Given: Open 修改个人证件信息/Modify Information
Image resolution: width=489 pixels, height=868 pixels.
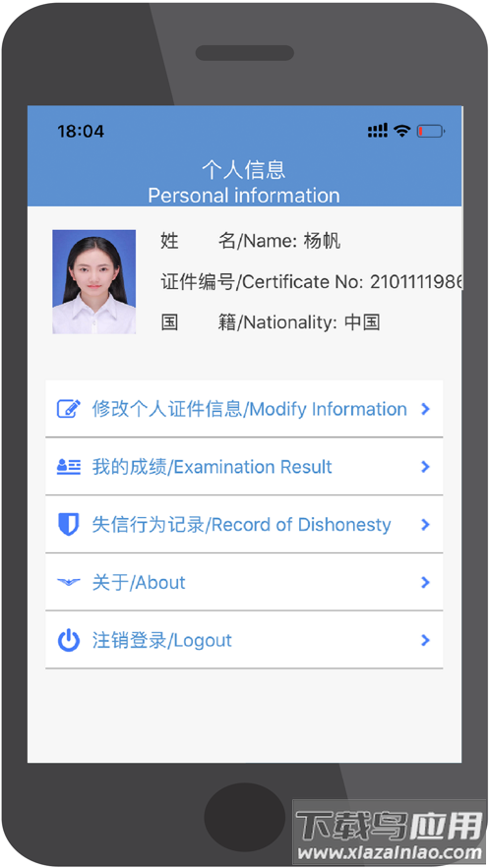Looking at the screenshot, I should coord(244,409).
